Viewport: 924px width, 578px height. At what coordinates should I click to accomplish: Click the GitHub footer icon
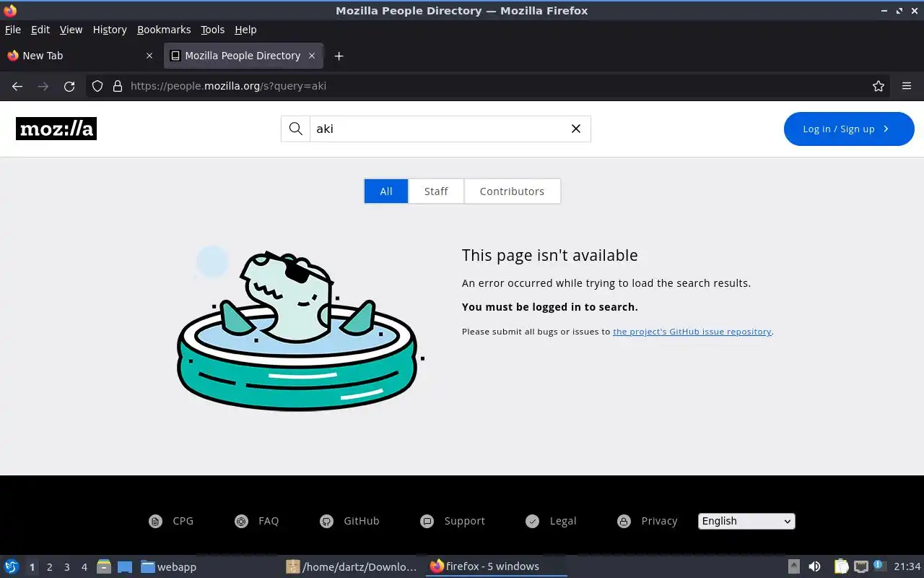coord(326,521)
